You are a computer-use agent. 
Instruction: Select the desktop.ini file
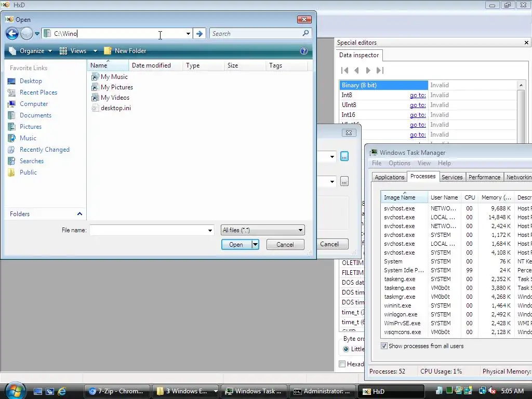pos(111,108)
